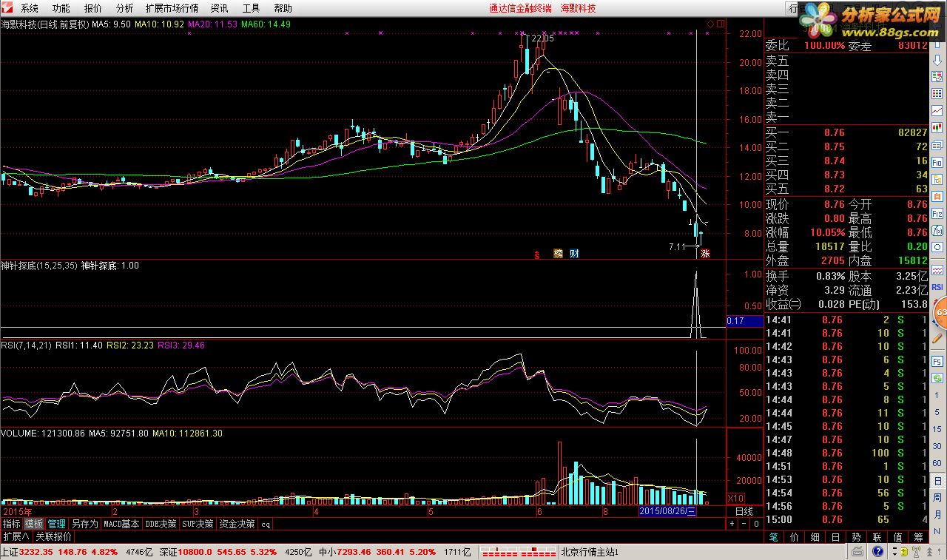
Task: Open the 帮助 menu
Action: 283,8
